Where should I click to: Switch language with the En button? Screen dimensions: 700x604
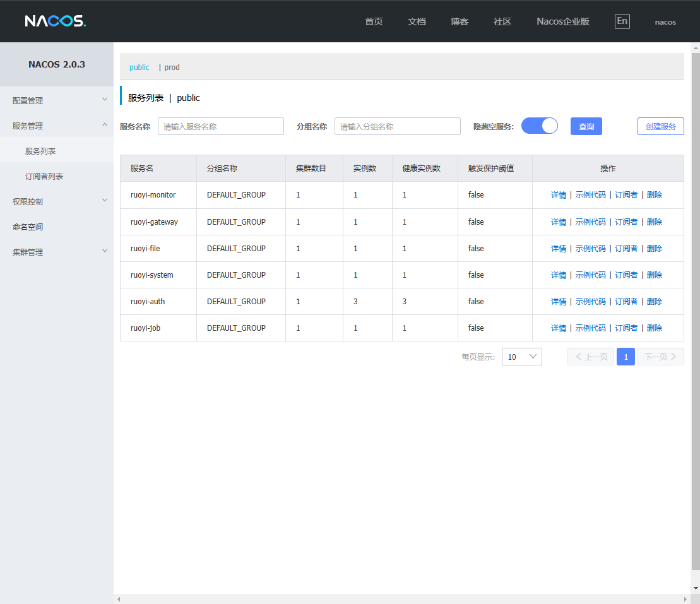tap(622, 21)
